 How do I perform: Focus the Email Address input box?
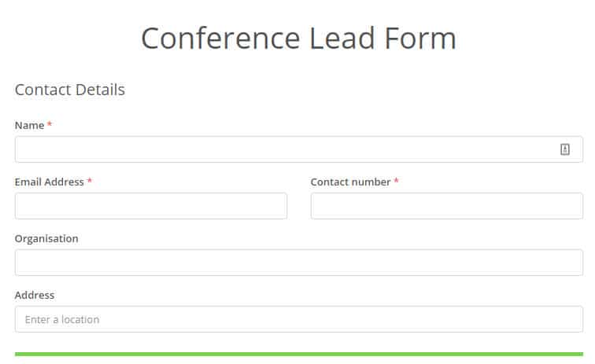click(151, 206)
